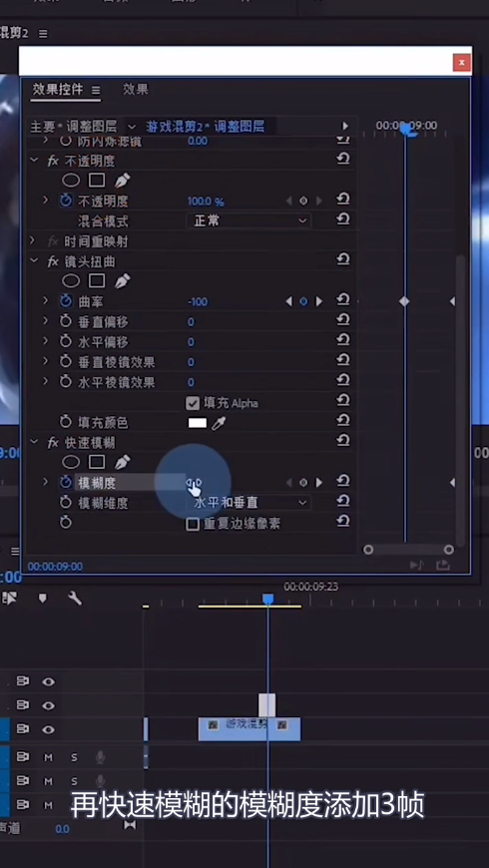Image resolution: width=489 pixels, height=868 pixels.
Task: Add marker using timeline marker icon
Action: point(43,599)
